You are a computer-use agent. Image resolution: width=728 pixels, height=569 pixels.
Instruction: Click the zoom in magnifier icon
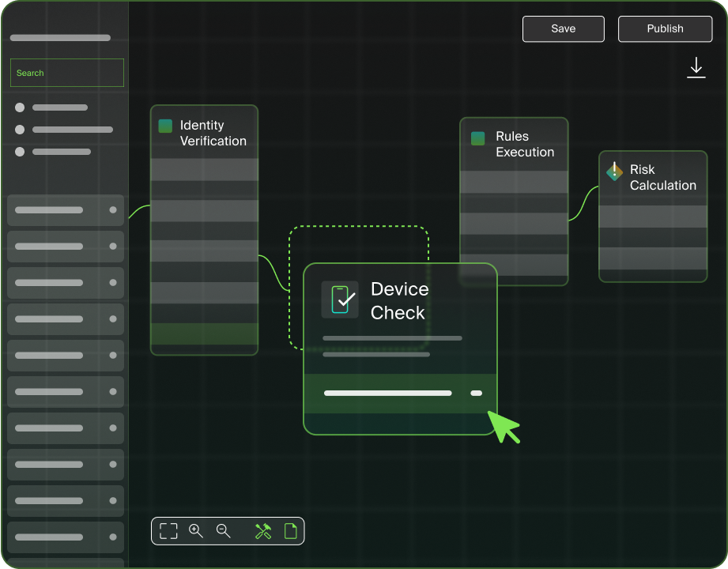click(x=196, y=531)
